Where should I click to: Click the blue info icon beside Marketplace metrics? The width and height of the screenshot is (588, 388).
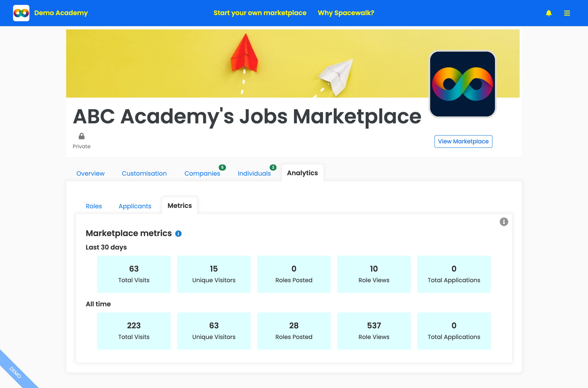pyautogui.click(x=178, y=234)
